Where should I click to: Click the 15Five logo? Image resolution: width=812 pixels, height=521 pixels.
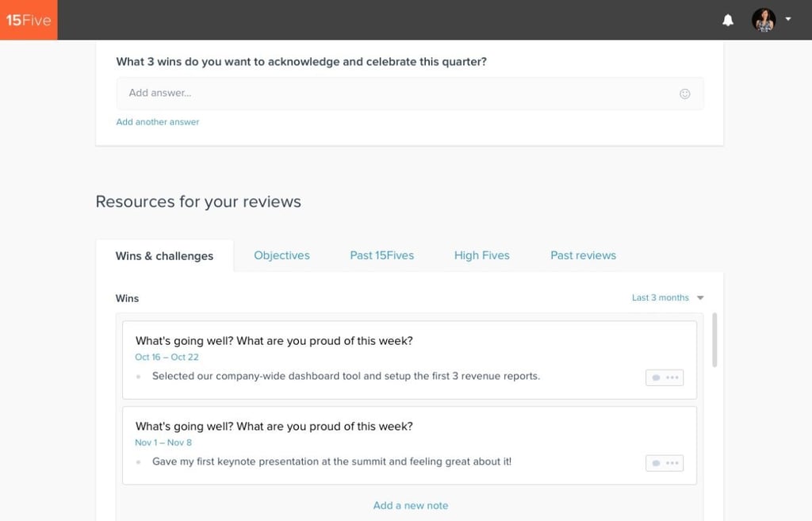point(28,20)
